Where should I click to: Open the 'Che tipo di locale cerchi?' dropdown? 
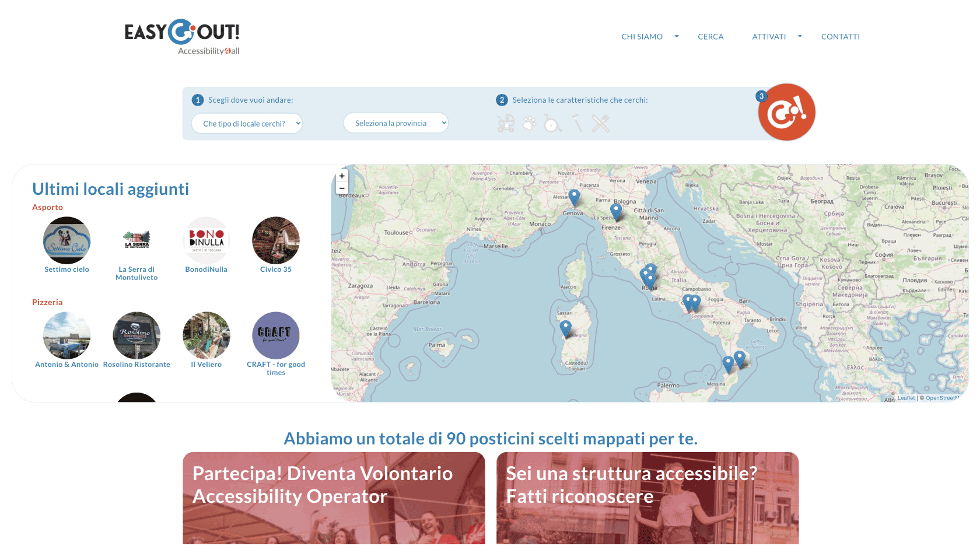click(247, 124)
